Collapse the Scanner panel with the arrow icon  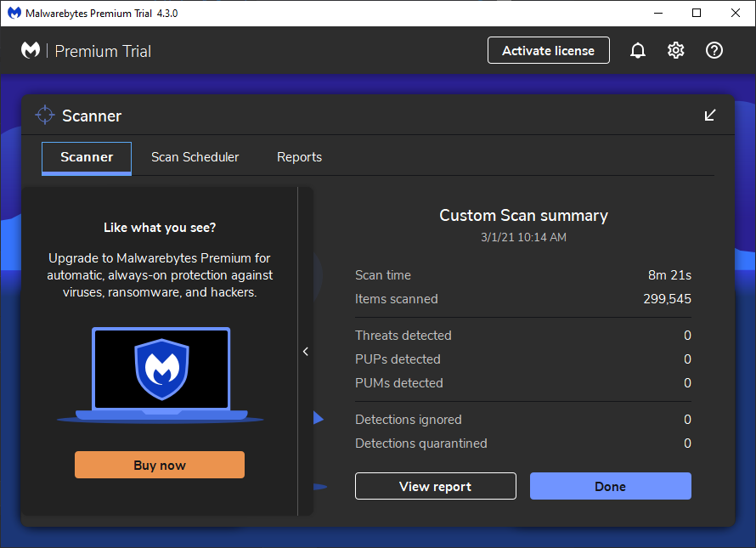point(710,116)
